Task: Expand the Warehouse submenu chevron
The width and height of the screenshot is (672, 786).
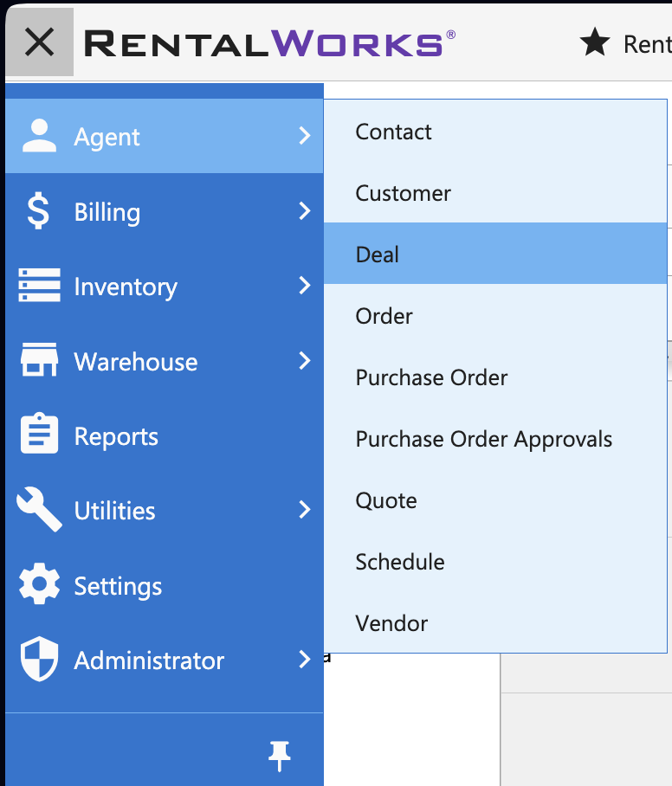Action: pyautogui.click(x=305, y=360)
